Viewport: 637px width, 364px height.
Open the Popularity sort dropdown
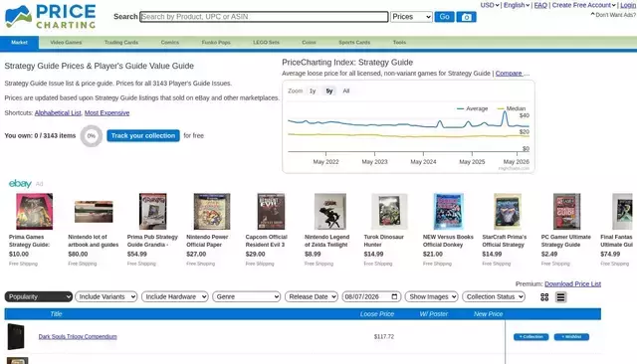pos(39,296)
